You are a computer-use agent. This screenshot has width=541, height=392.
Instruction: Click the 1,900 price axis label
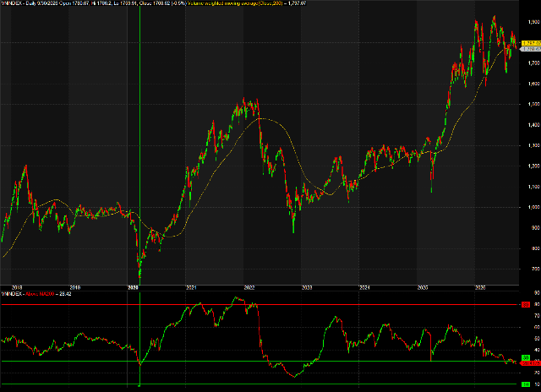(x=533, y=22)
